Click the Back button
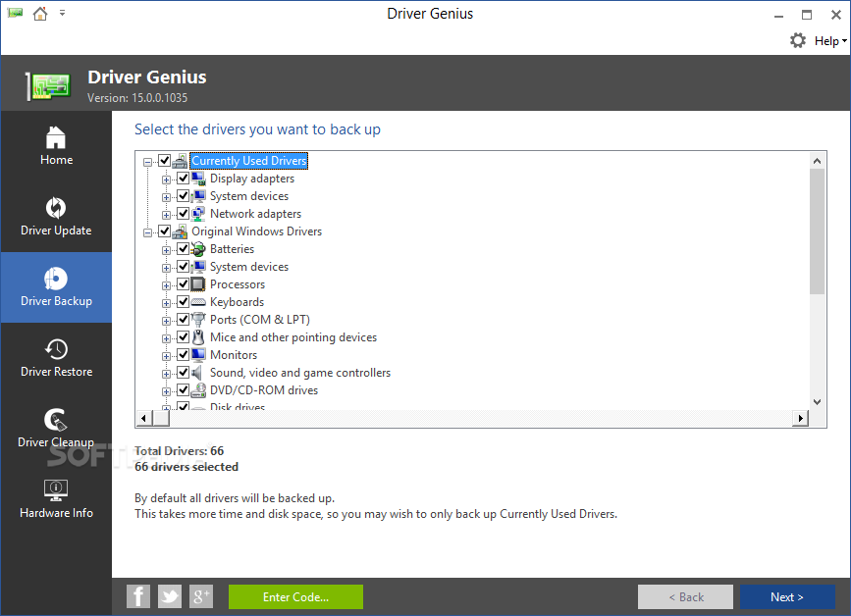The width and height of the screenshot is (851, 616). coord(685,597)
